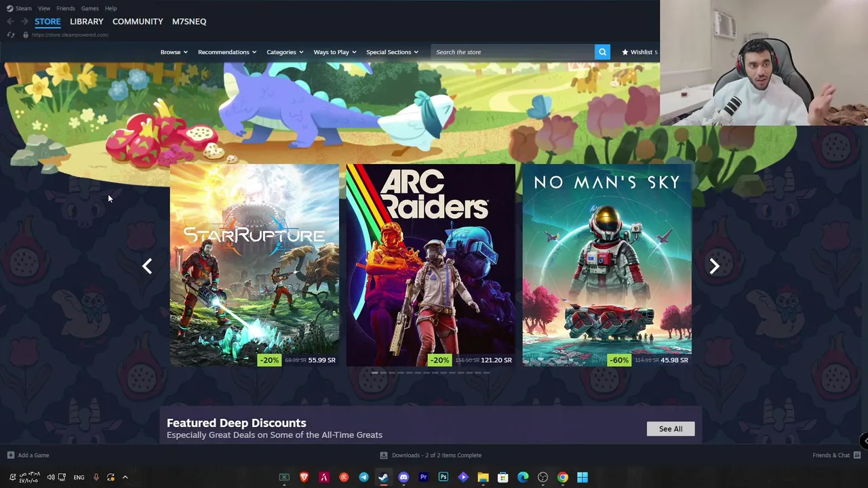Click the Windows Start button
Screen dimensions: 868x488
coord(583,477)
